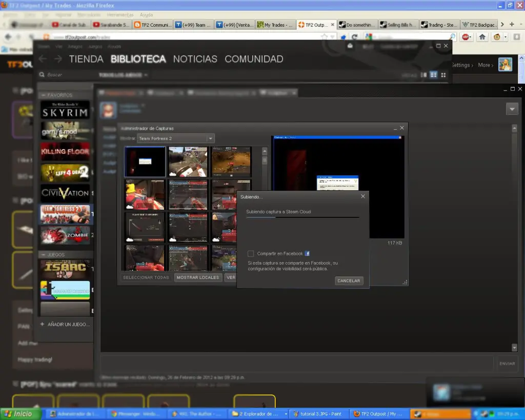Tick the Compartir en Facebook checkbox

point(250,253)
